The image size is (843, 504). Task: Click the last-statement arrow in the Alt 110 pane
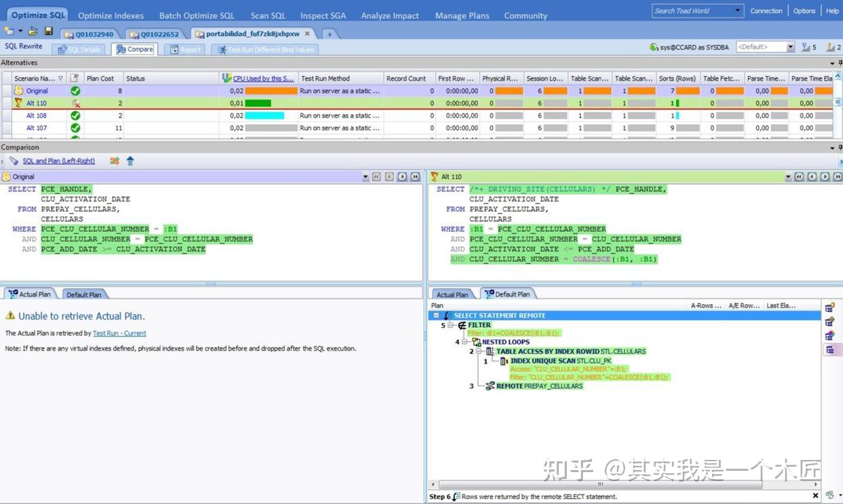(838, 176)
